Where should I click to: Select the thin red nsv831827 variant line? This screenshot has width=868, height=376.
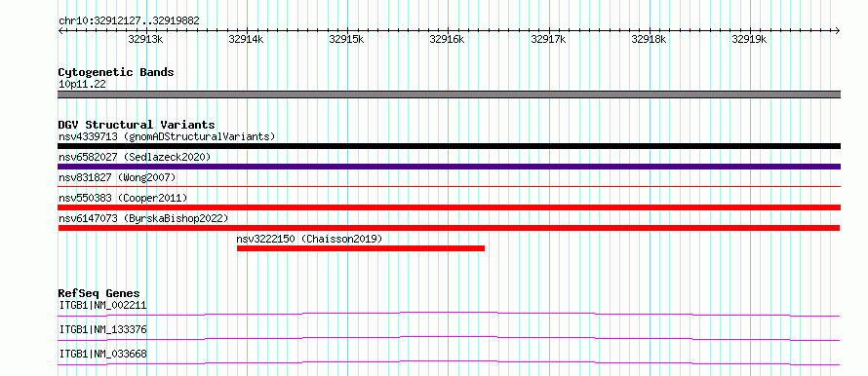coord(449,187)
